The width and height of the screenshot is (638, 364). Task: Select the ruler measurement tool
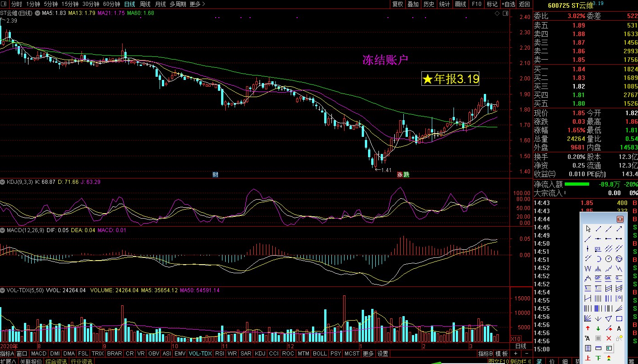(x=598, y=348)
